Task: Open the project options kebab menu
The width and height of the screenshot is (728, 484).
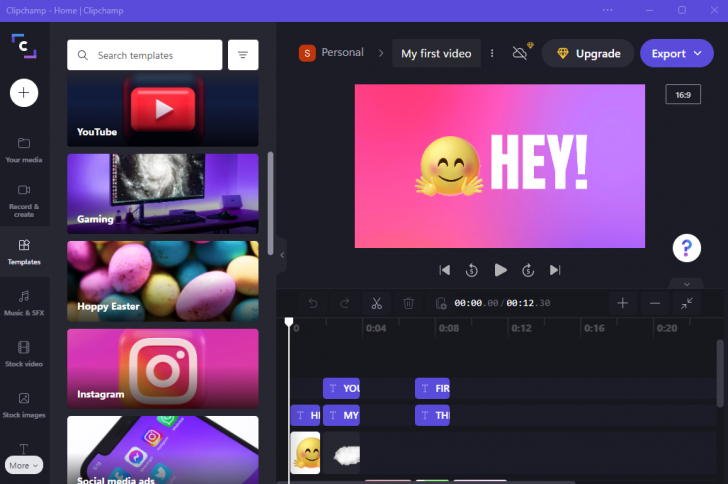Action: coord(492,53)
